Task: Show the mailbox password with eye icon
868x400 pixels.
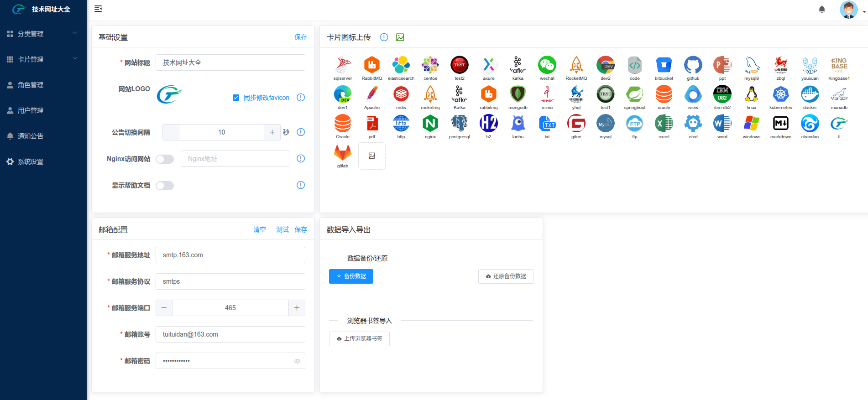Action: tap(297, 361)
